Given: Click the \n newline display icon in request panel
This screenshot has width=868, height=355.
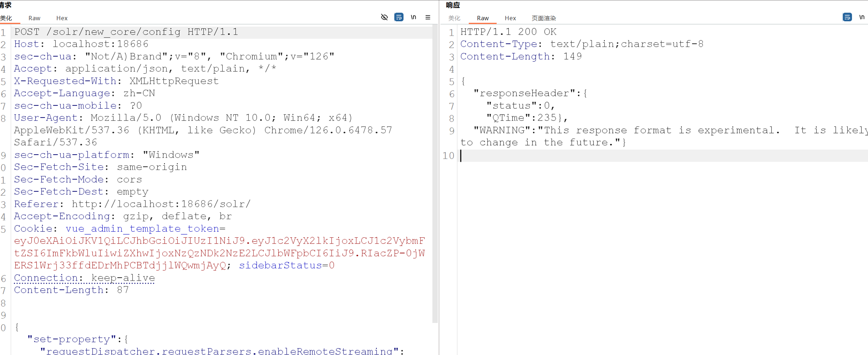Looking at the screenshot, I should tap(414, 17).
